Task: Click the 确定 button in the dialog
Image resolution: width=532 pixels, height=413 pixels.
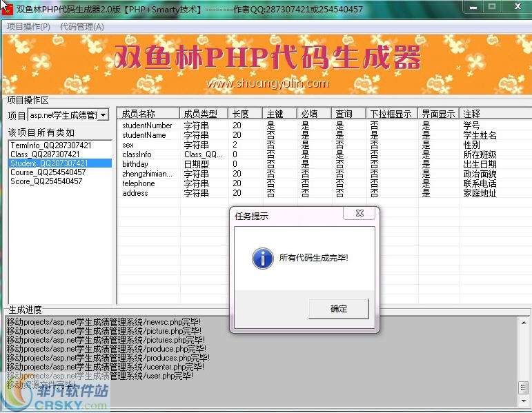Action: pyautogui.click(x=338, y=309)
